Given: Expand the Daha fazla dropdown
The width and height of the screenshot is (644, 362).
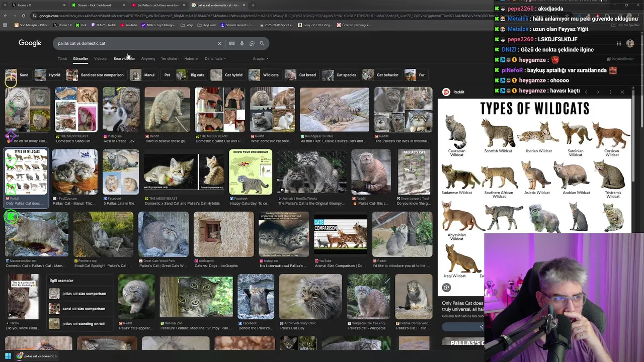Looking at the screenshot, I should click(215, 59).
